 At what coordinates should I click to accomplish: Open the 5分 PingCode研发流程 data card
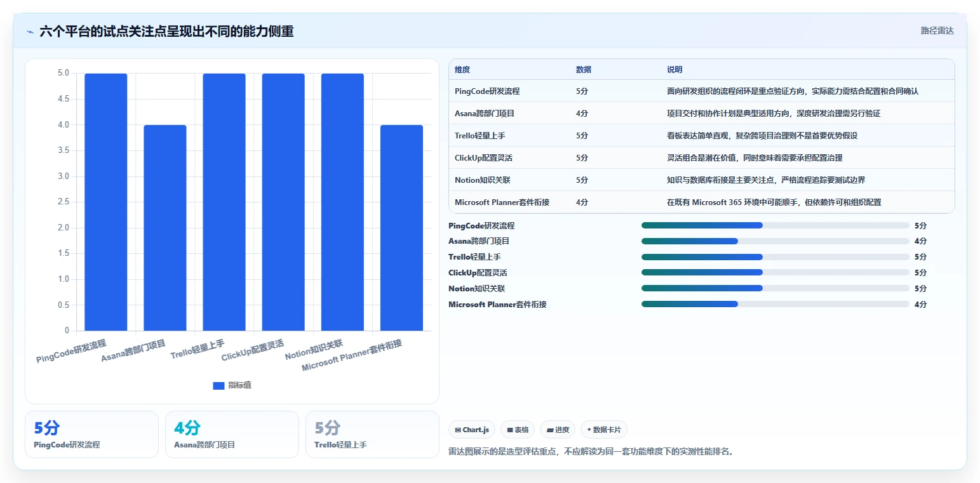[x=91, y=434]
